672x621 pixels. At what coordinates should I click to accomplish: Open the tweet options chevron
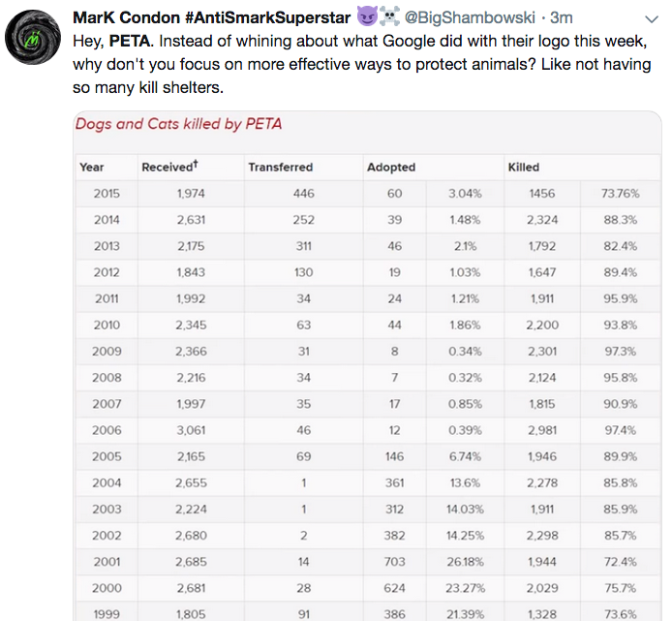pyautogui.click(x=651, y=18)
